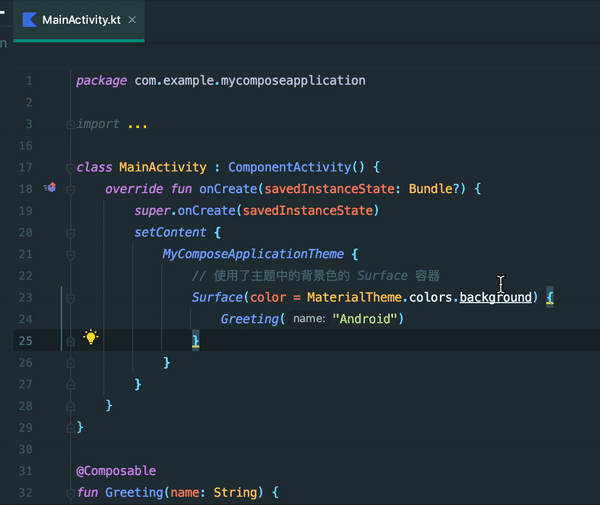
Task: Click line number 31 in the gutter
Action: [26, 471]
